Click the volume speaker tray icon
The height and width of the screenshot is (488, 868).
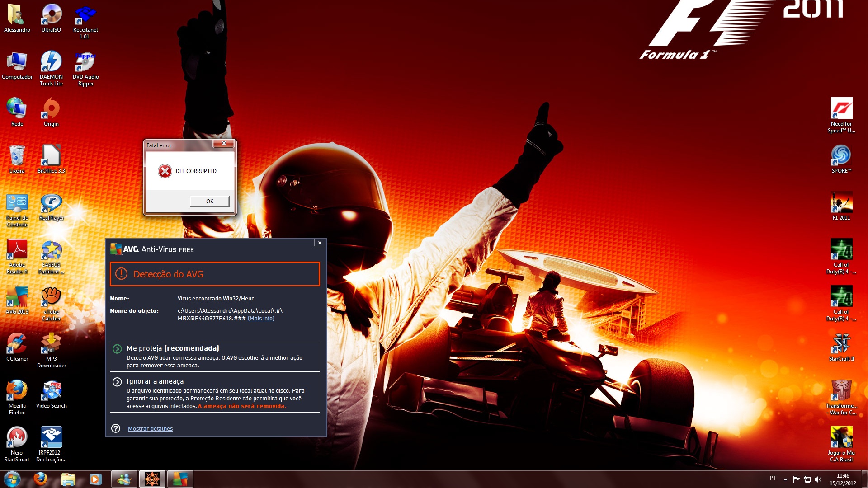click(818, 479)
